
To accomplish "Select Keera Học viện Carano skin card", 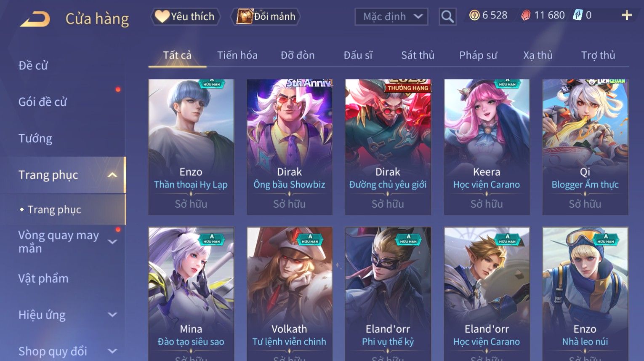I will [x=487, y=147].
